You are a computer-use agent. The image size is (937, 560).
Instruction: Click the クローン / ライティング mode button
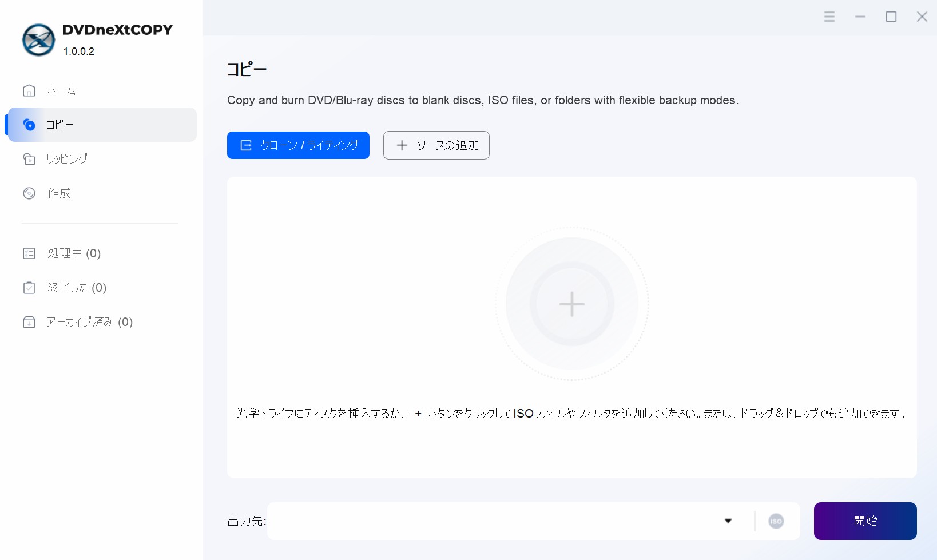(x=298, y=145)
